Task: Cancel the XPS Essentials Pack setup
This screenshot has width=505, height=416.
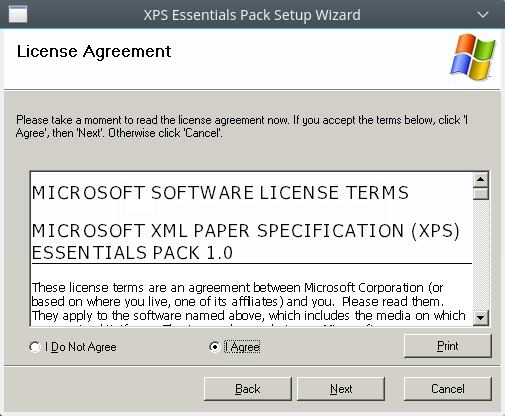Action: click(x=448, y=389)
